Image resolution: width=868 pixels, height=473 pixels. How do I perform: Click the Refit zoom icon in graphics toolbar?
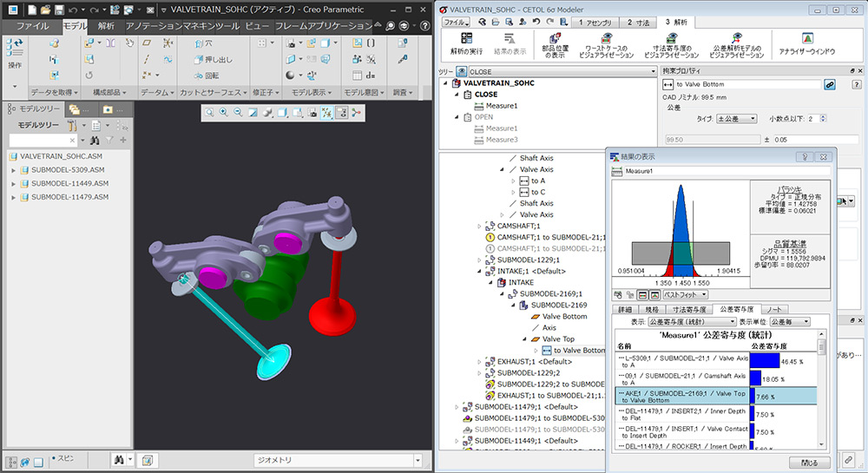click(x=209, y=112)
